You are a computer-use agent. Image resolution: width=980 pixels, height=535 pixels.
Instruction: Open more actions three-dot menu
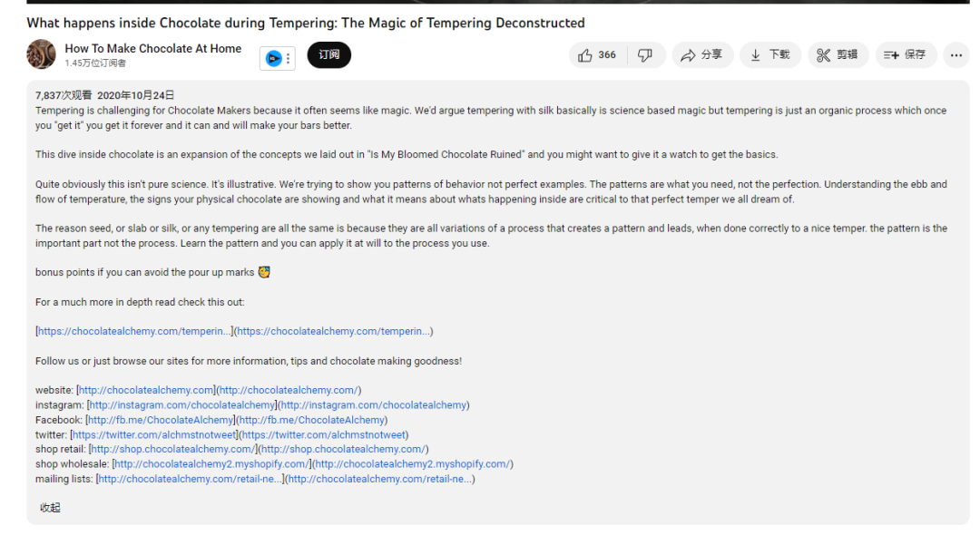956,55
